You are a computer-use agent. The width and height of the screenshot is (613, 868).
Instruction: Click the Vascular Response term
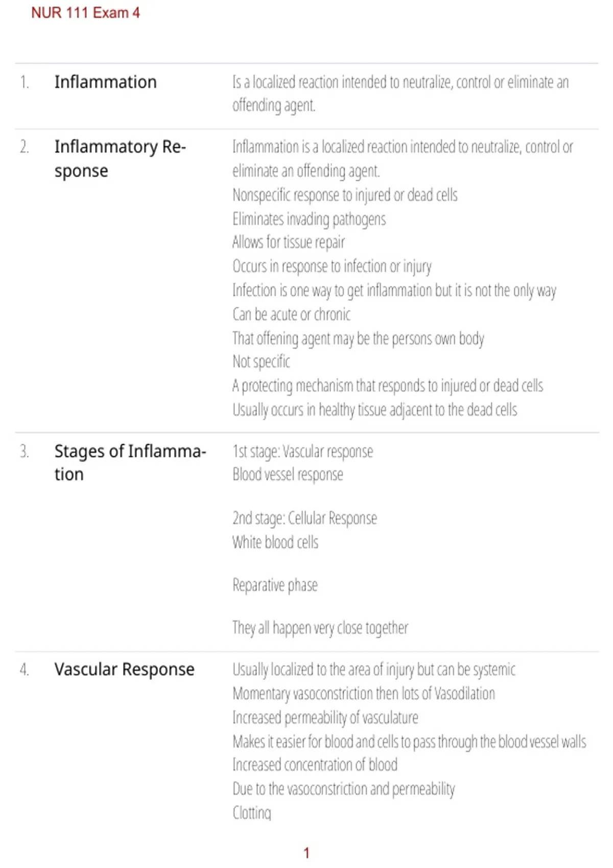tap(125, 669)
